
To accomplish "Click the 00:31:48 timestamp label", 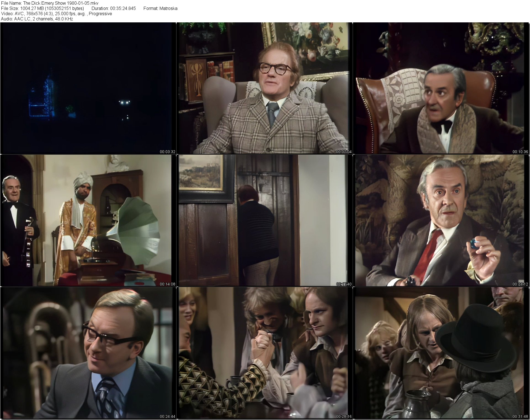I will [x=520, y=416].
